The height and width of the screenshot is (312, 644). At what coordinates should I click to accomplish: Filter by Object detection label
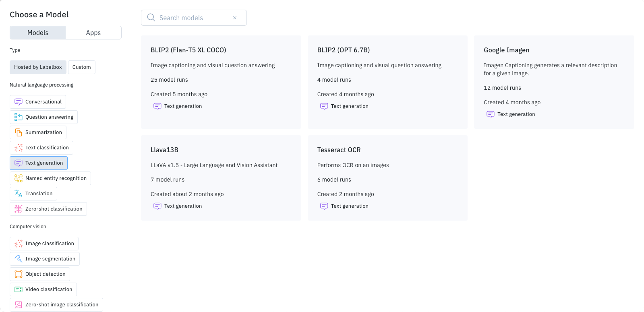point(46,274)
